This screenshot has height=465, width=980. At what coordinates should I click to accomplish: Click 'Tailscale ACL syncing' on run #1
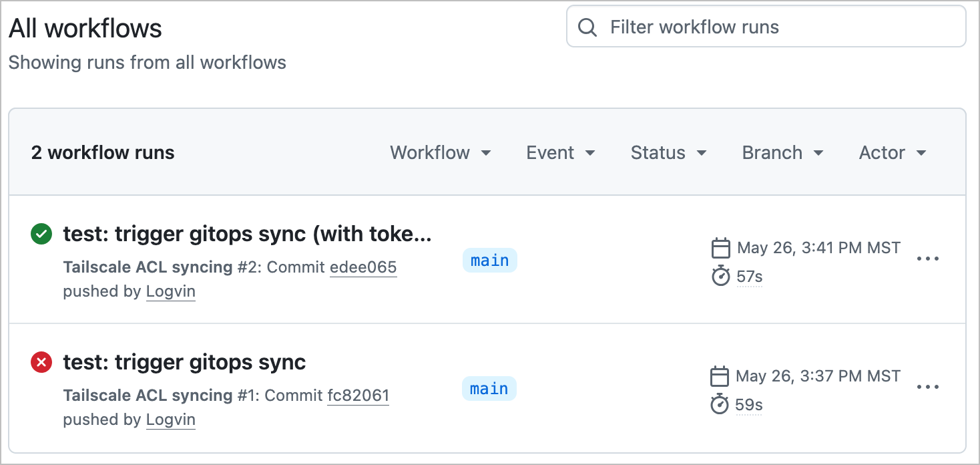pos(148,396)
